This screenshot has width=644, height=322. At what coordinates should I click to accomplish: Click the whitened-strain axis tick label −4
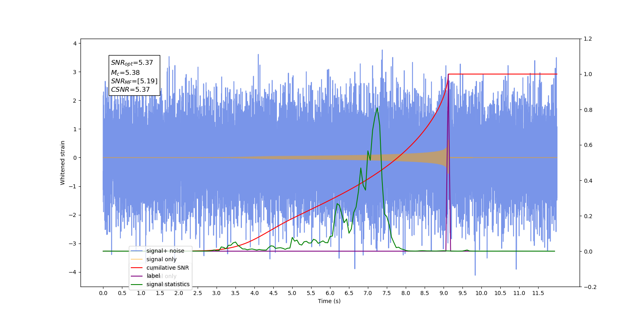(72, 272)
